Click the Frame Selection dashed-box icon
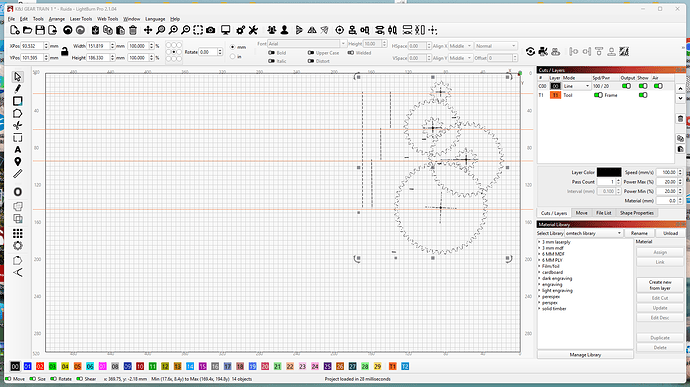 coord(198,30)
